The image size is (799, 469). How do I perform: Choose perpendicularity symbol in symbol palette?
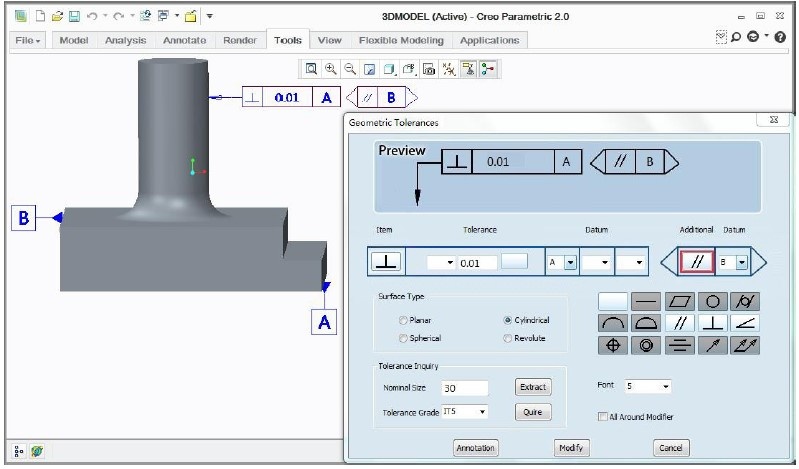(712, 323)
